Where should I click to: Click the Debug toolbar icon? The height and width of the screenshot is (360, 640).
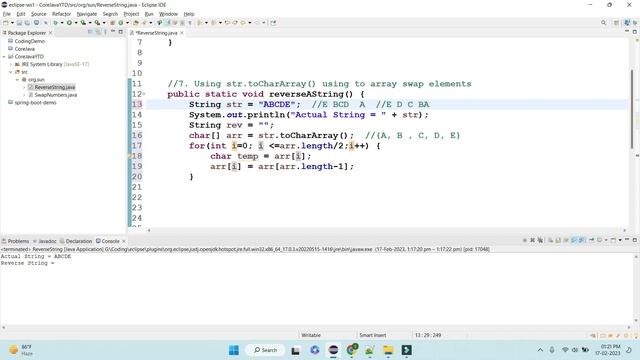point(56,23)
